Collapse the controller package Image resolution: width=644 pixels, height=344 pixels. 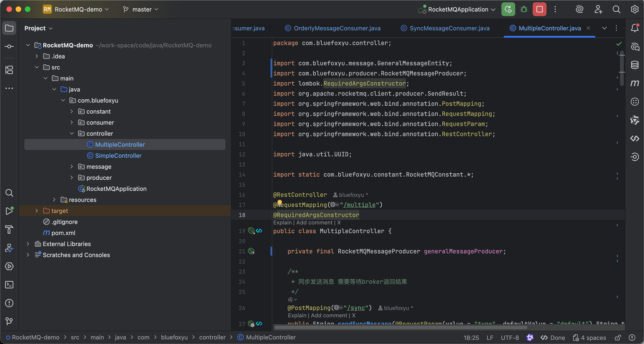[x=72, y=134]
